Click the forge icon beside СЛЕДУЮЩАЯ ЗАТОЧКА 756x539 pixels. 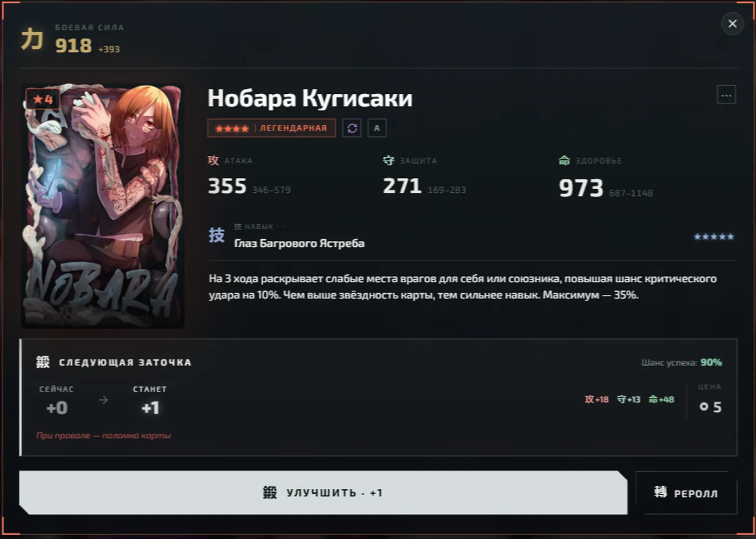(43, 362)
